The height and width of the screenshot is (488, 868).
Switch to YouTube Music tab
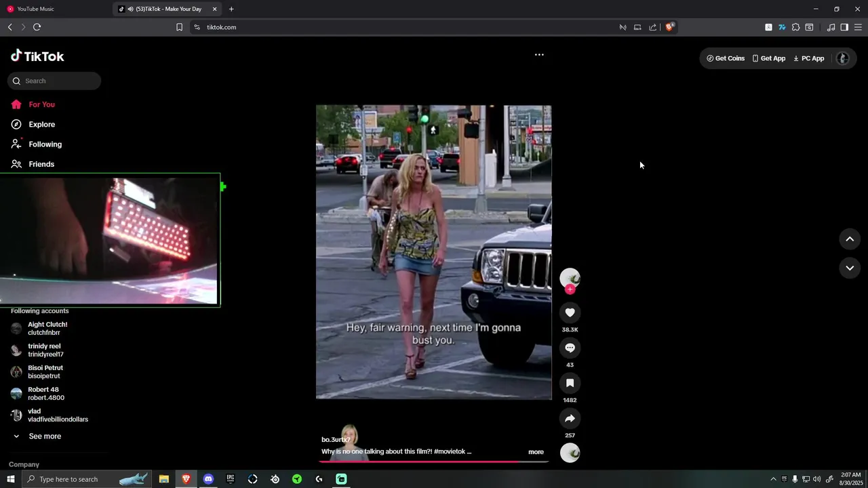click(56, 9)
